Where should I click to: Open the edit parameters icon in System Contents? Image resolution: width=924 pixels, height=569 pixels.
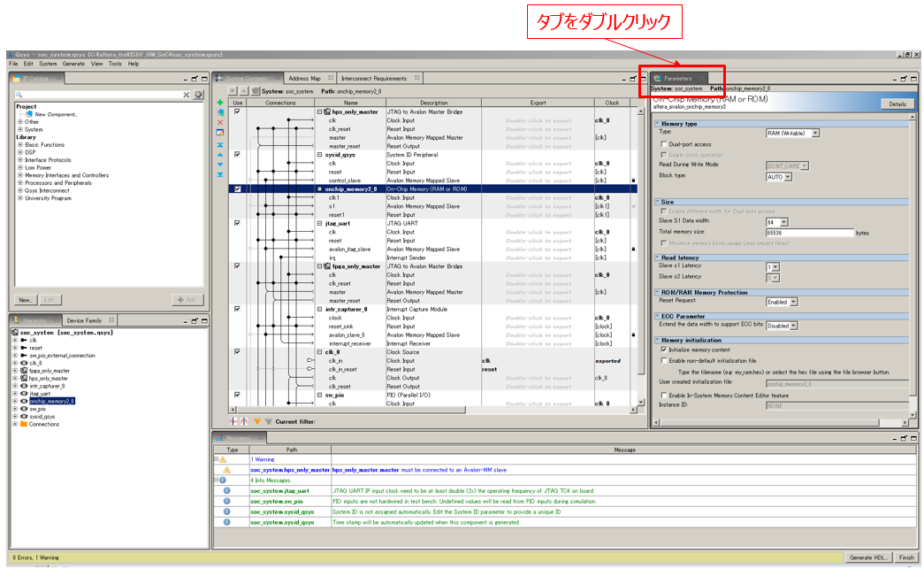point(220,132)
